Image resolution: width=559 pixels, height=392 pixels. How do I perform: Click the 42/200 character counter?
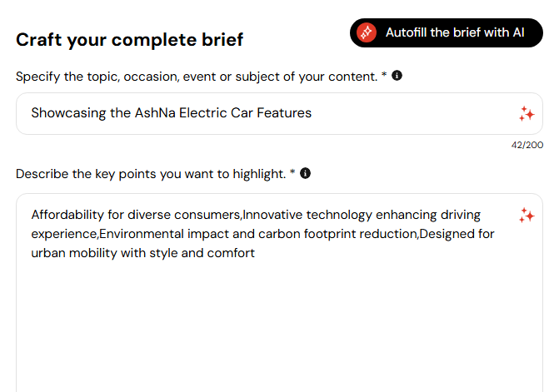tap(527, 145)
